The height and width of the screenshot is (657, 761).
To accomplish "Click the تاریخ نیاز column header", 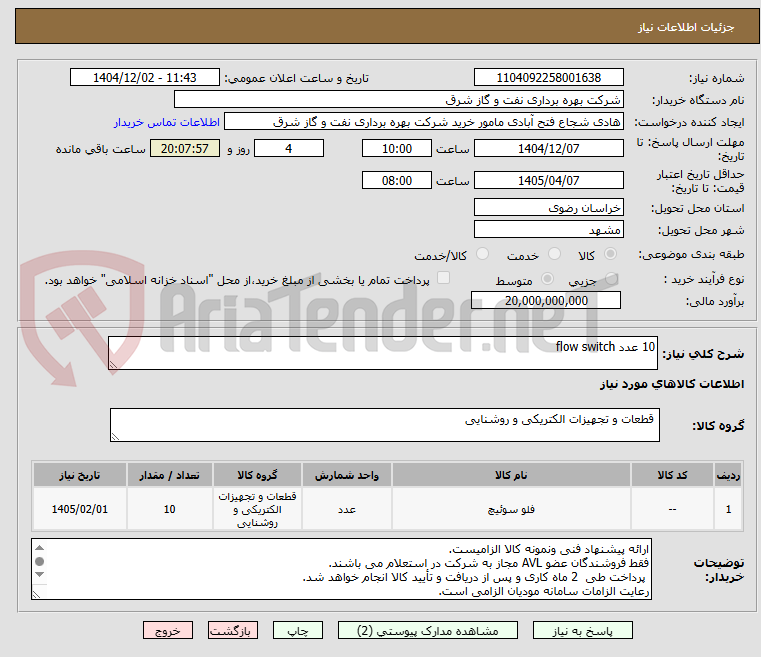I will 80,475.
